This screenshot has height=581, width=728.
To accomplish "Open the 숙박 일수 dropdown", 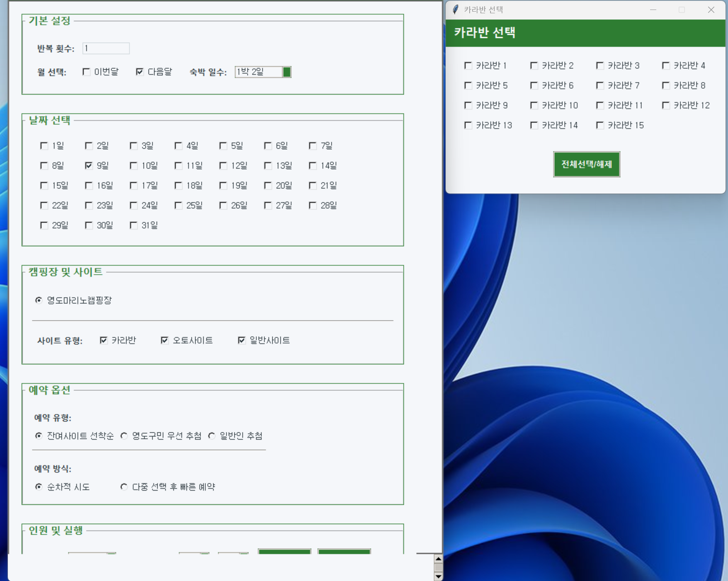I will point(286,72).
